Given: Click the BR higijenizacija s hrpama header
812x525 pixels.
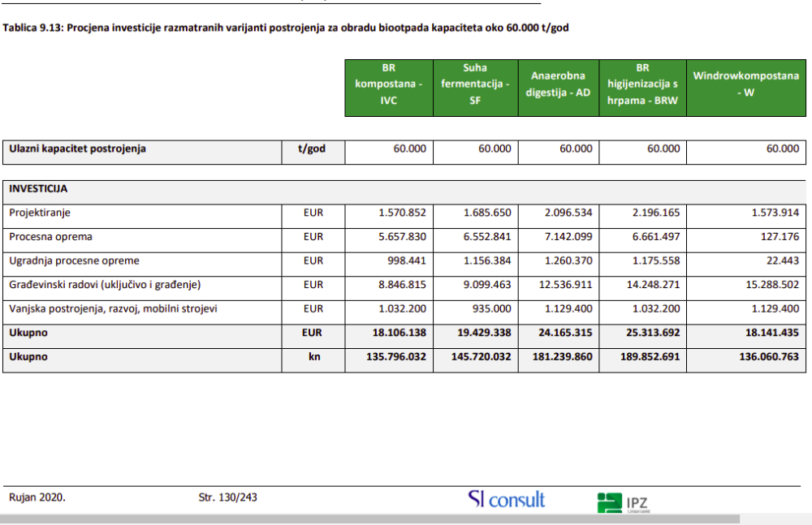Looking at the screenshot, I should pos(642,88).
